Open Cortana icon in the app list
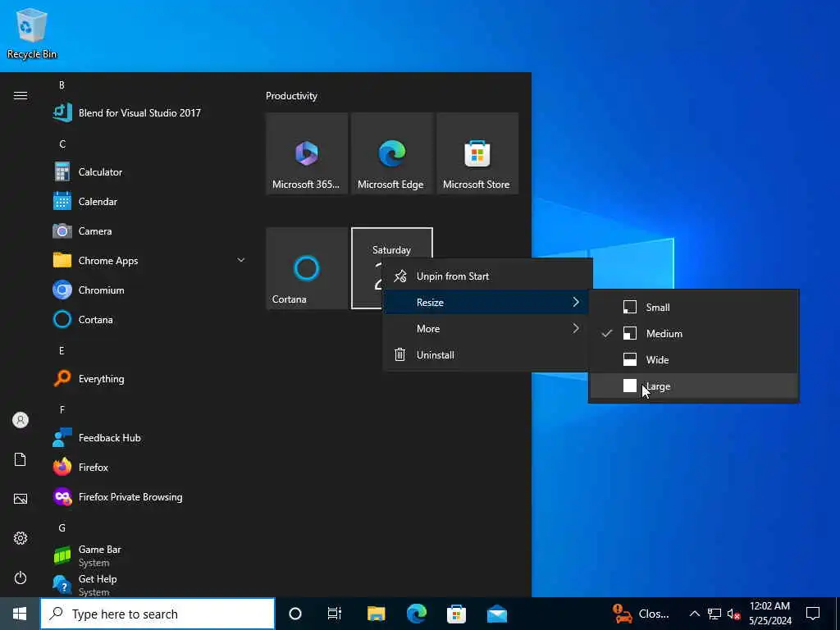Image resolution: width=840 pixels, height=630 pixels. 62,319
